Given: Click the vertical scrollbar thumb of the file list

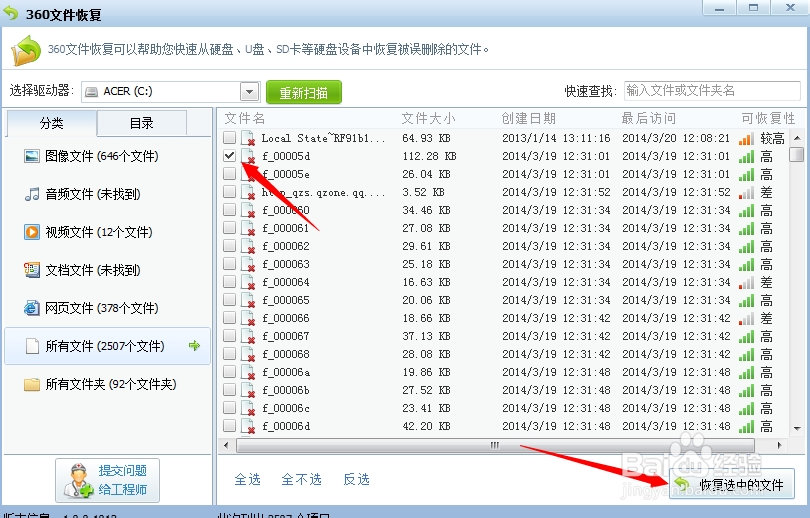Looking at the screenshot, I should tap(797, 154).
